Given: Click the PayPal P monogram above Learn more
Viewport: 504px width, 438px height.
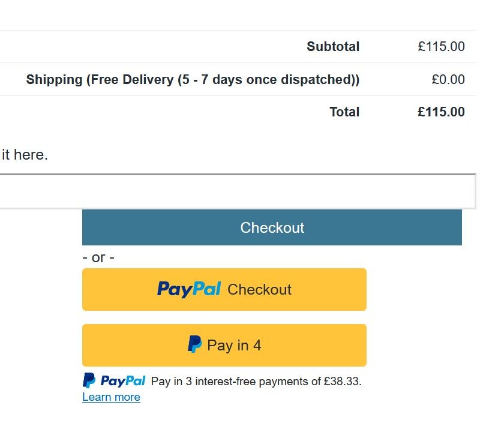Looking at the screenshot, I should click(x=89, y=380).
